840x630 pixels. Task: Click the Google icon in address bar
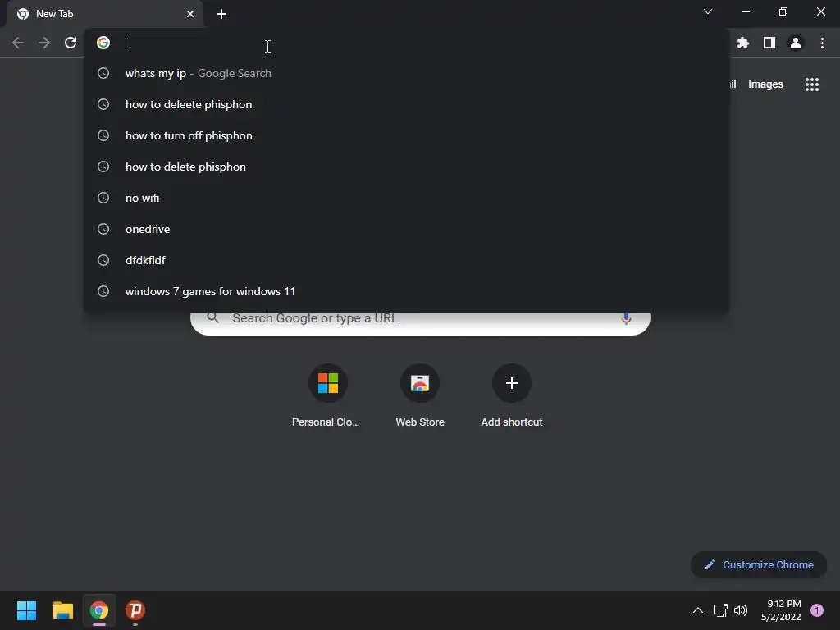point(103,43)
